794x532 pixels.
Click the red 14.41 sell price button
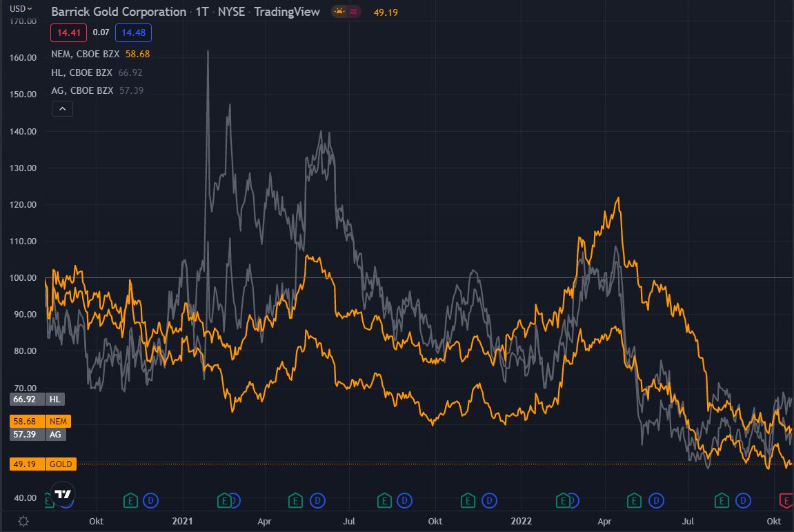pos(68,32)
